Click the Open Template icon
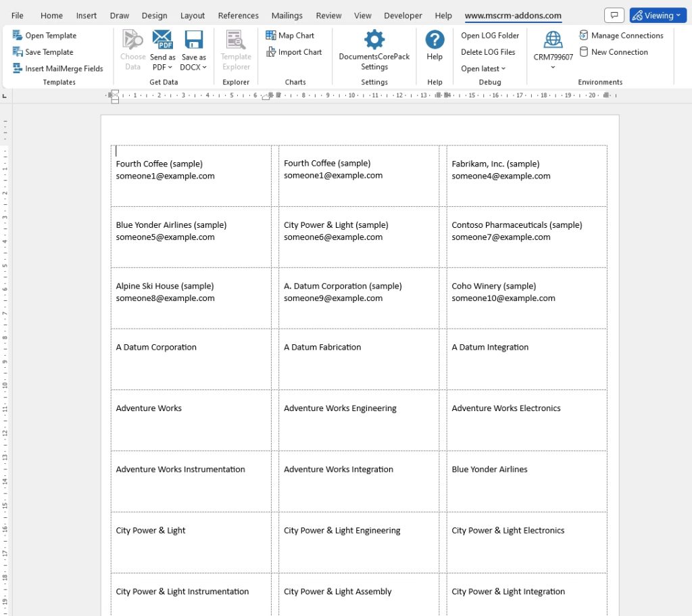692x616 pixels. (x=17, y=35)
